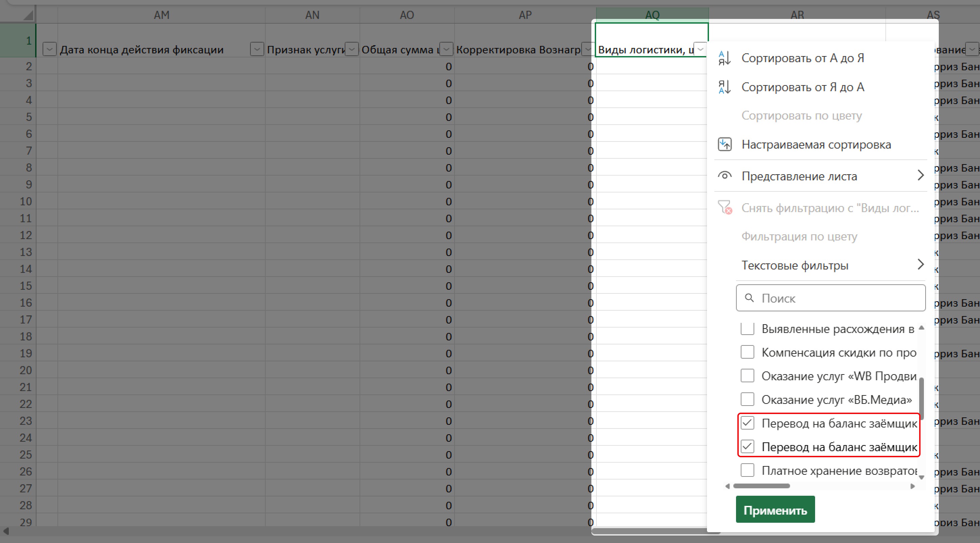Uncheck first Перевод на баланс заёмщика checkbox
The image size is (980, 543).
(747, 423)
